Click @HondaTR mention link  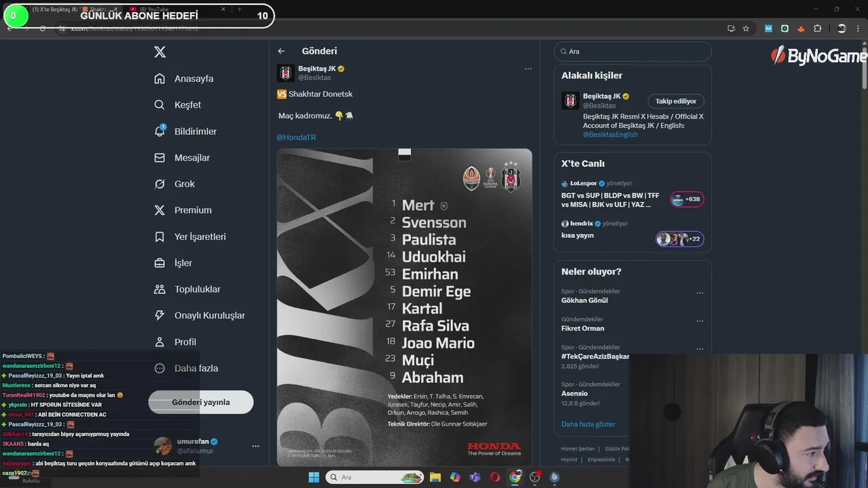[x=296, y=138]
